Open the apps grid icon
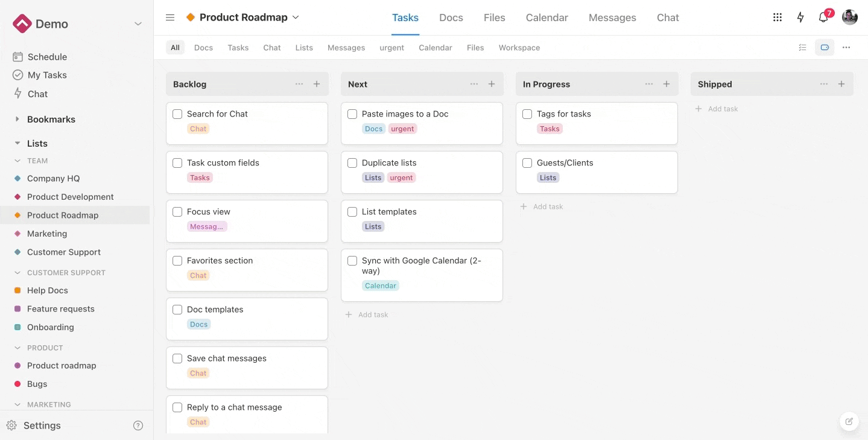 tap(777, 18)
